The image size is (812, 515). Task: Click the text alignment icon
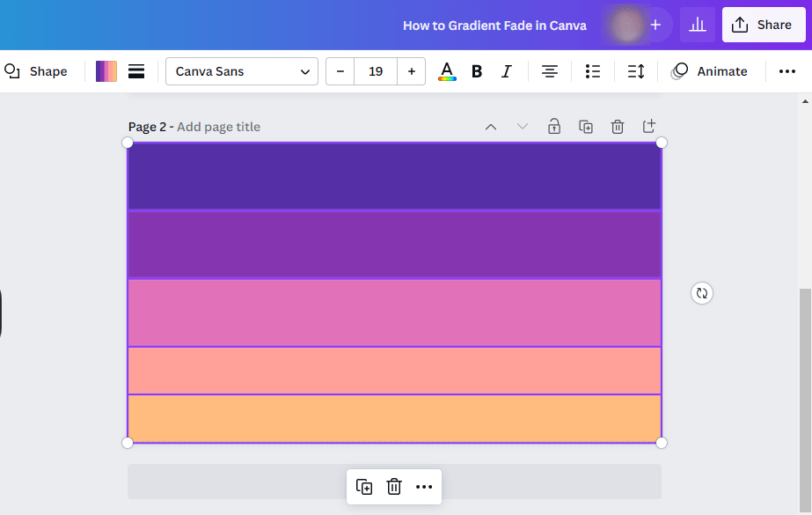(x=550, y=71)
